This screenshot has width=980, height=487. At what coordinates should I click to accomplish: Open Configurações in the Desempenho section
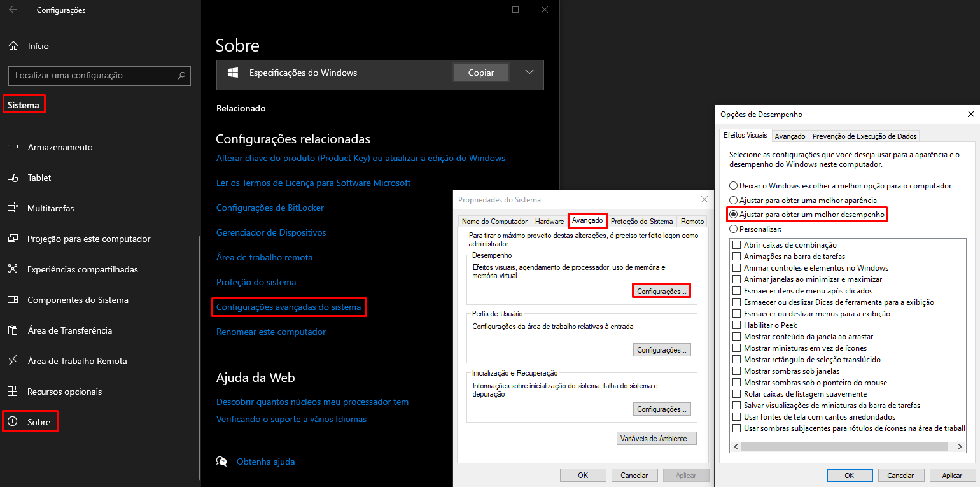click(x=662, y=292)
